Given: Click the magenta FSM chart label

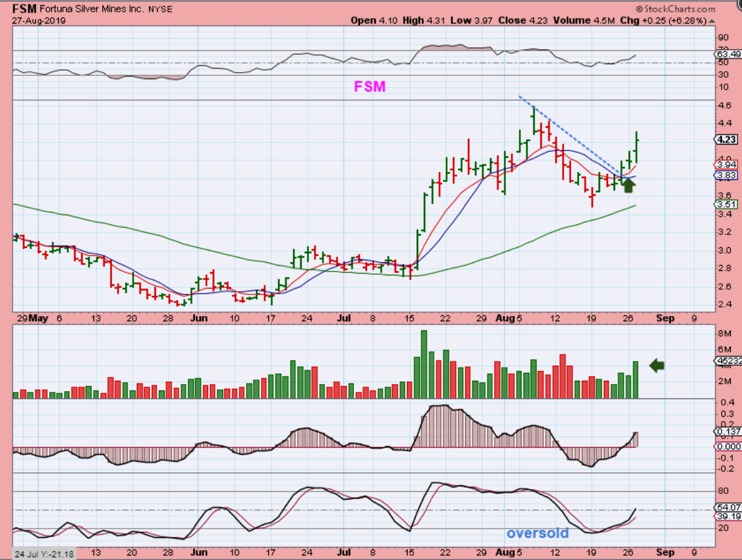Looking at the screenshot, I should tap(370, 86).
